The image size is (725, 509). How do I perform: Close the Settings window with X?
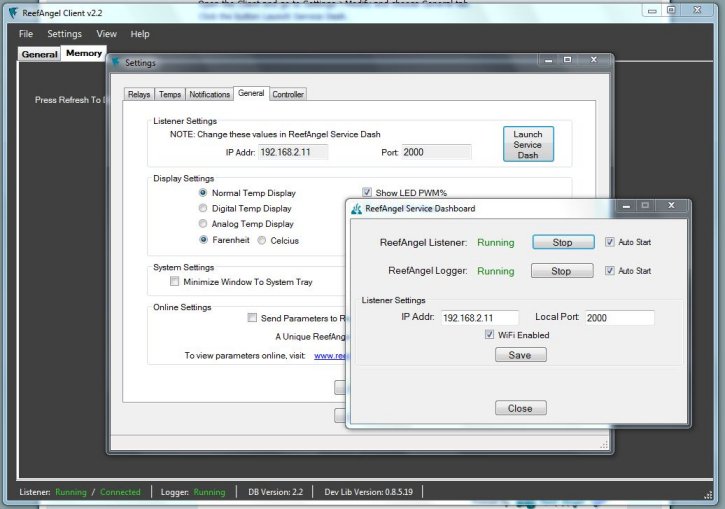click(594, 60)
